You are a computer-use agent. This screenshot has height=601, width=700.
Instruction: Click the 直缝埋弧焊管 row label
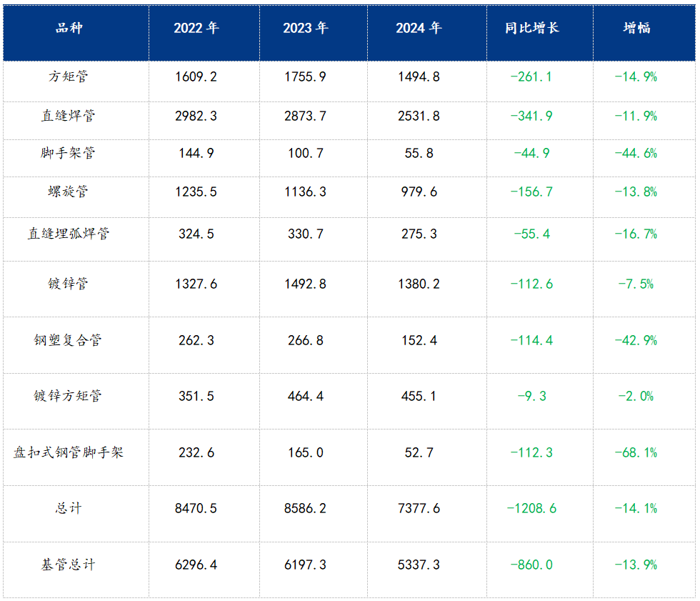pos(69,234)
